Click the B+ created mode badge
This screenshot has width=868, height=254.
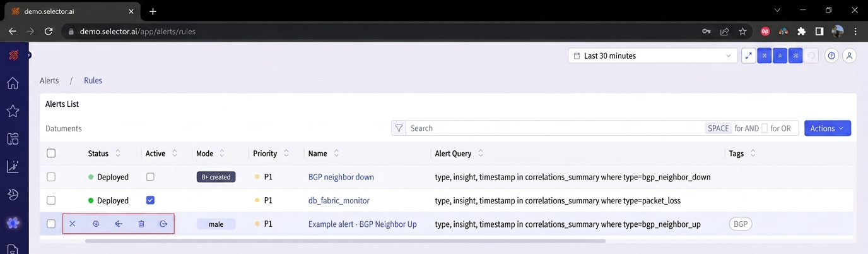coord(216,177)
